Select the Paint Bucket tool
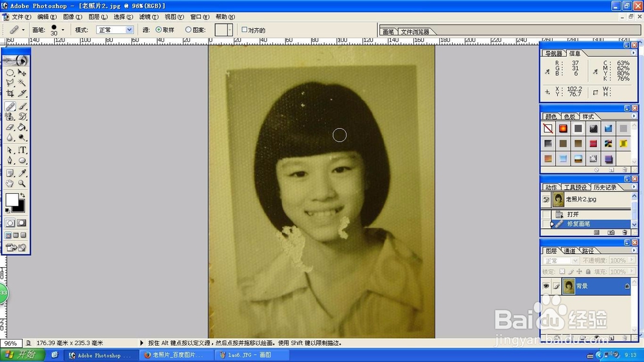Viewport: 644px width, 362px height. pyautogui.click(x=22, y=127)
